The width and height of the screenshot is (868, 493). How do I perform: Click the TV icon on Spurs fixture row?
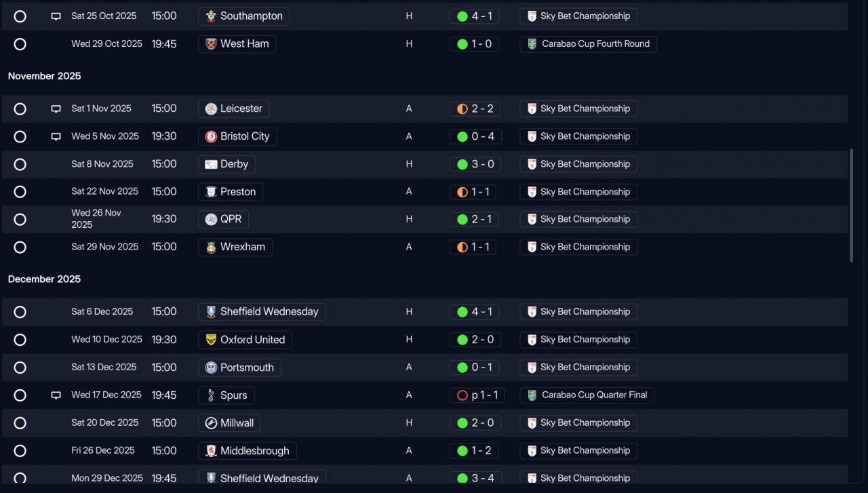click(x=56, y=395)
